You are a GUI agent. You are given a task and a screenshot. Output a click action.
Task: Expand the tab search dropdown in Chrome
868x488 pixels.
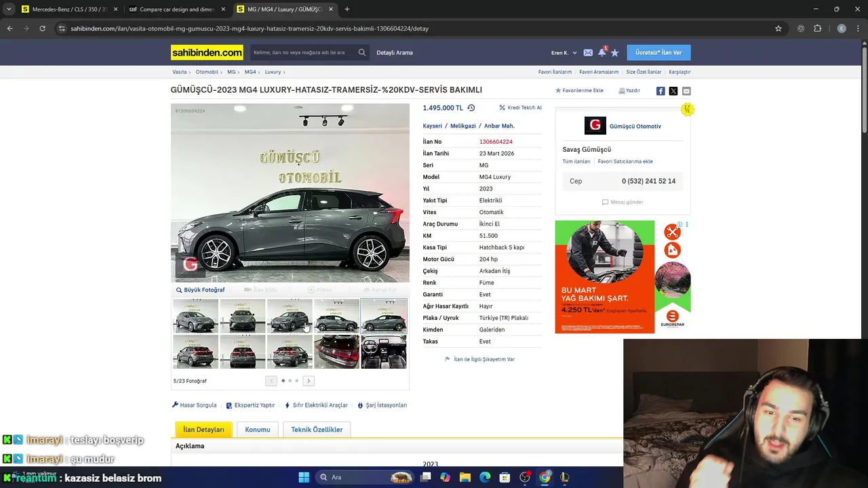pyautogui.click(x=9, y=9)
